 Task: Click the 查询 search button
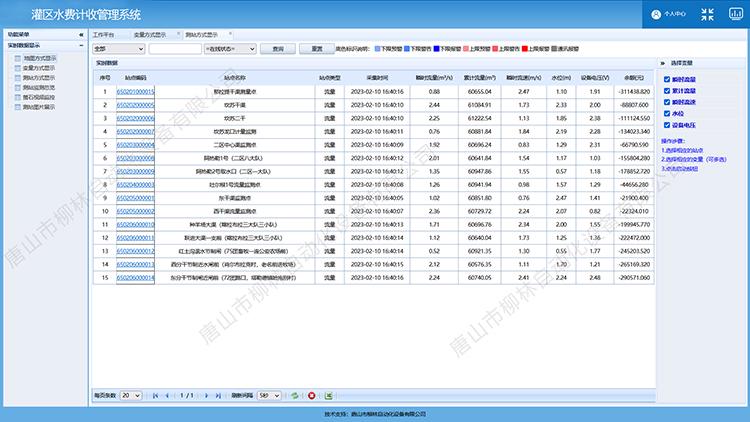coord(278,49)
